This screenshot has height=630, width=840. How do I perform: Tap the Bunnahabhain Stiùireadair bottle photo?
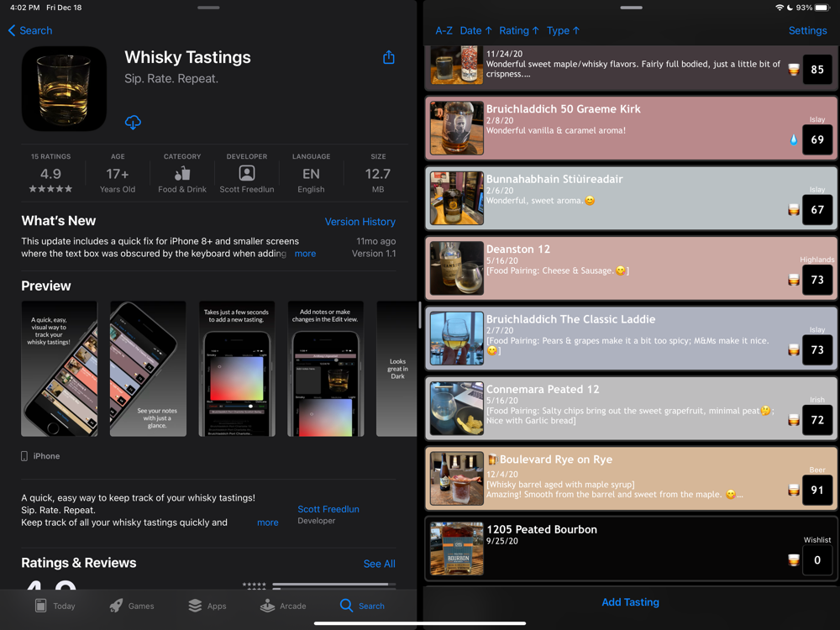457,198
